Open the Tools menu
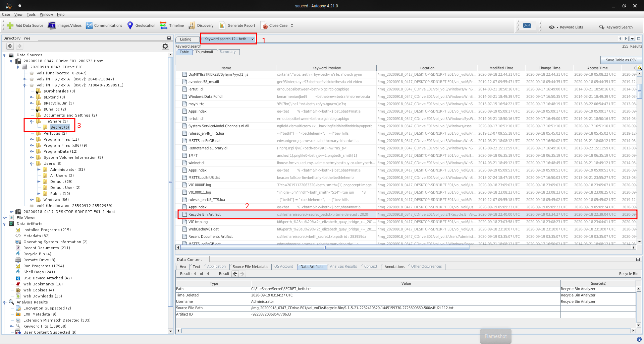Image resolution: width=644 pixels, height=344 pixels. [31, 14]
